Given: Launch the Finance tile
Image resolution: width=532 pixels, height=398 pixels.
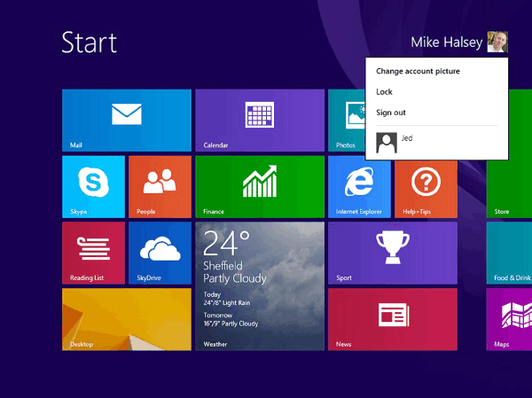Looking at the screenshot, I should (259, 186).
